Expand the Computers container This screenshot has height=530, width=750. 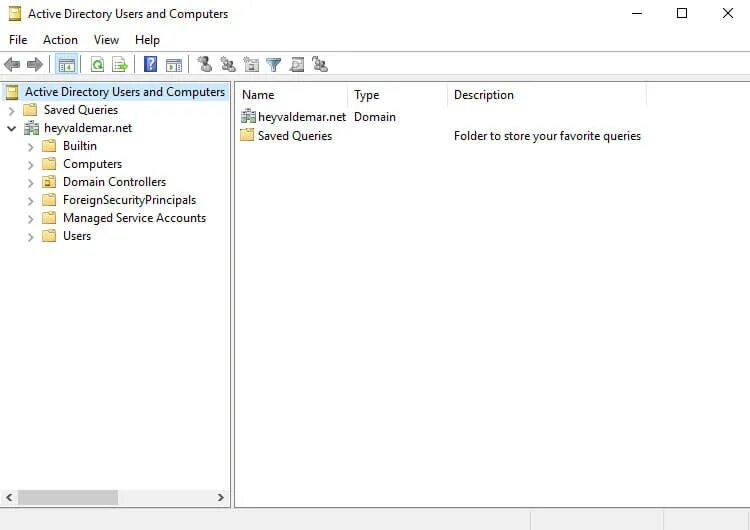pyautogui.click(x=31, y=165)
